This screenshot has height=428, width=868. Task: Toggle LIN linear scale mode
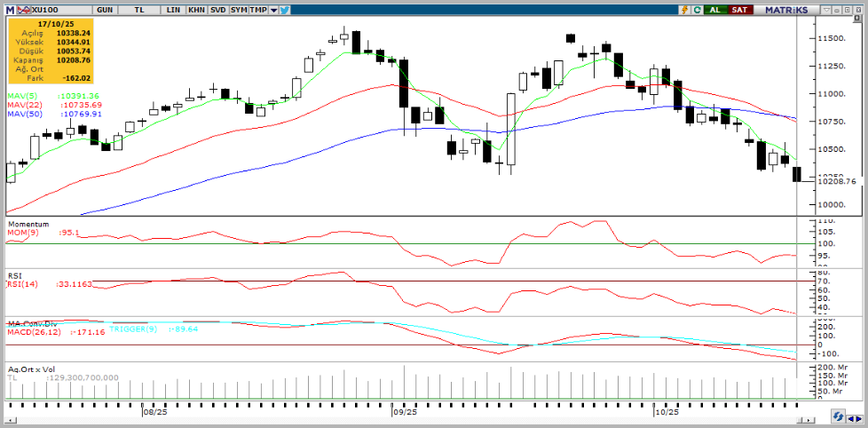[172, 9]
